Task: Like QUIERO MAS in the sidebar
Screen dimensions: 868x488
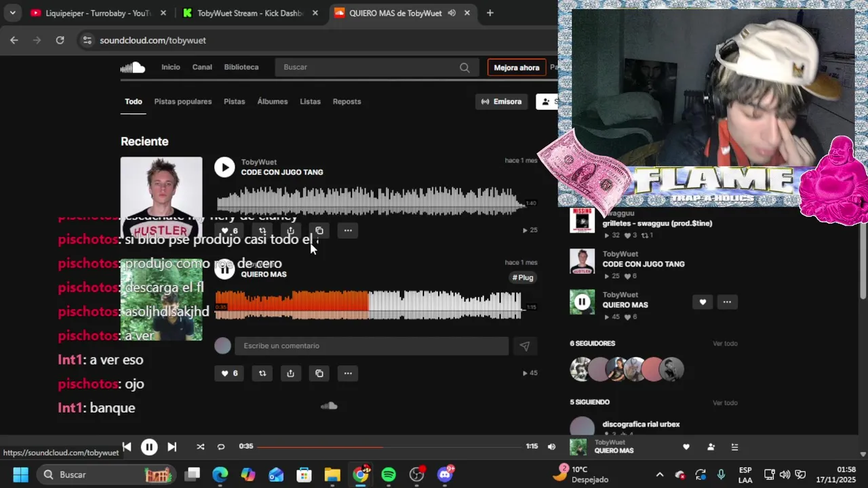Action: point(703,302)
